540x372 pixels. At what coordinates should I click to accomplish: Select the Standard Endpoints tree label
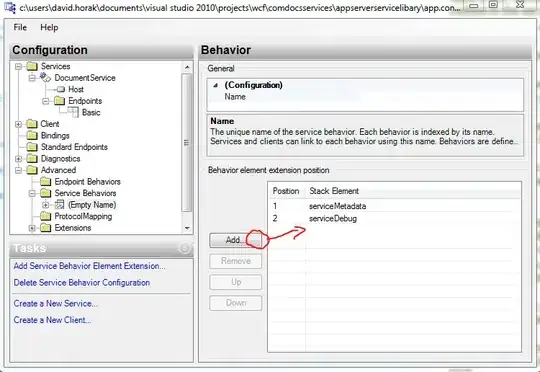pyautogui.click(x=74, y=147)
